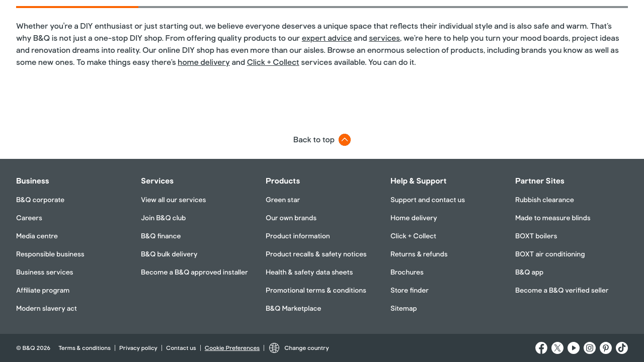Follow the expert advice link
644x362 pixels.
pyautogui.click(x=327, y=38)
